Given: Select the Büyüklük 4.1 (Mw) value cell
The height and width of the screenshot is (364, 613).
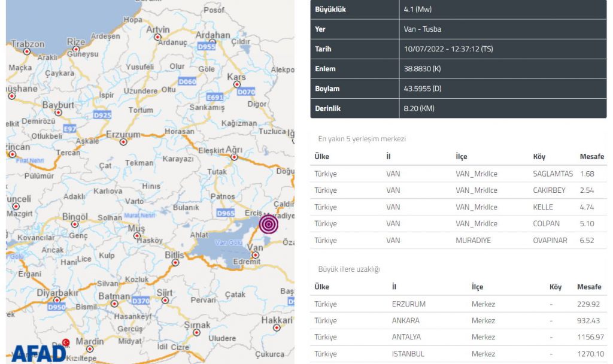Looking at the screenshot, I should [502, 10].
